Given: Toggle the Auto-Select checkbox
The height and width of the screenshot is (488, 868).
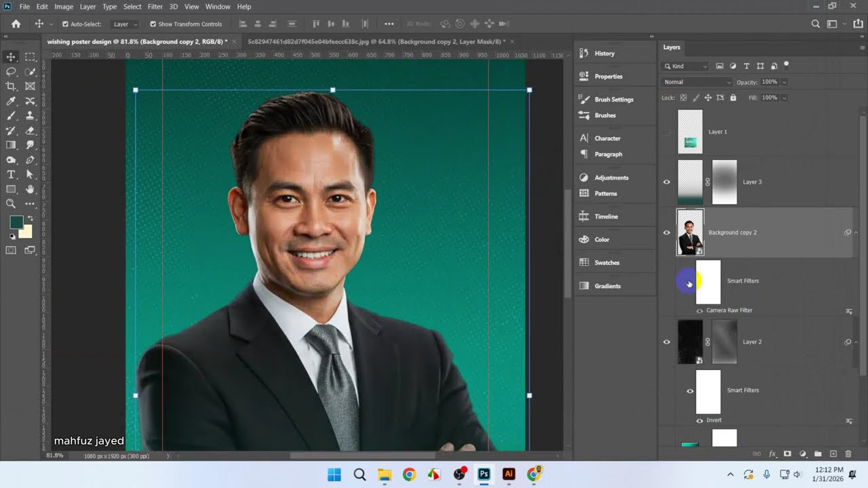Looking at the screenshot, I should [x=65, y=24].
